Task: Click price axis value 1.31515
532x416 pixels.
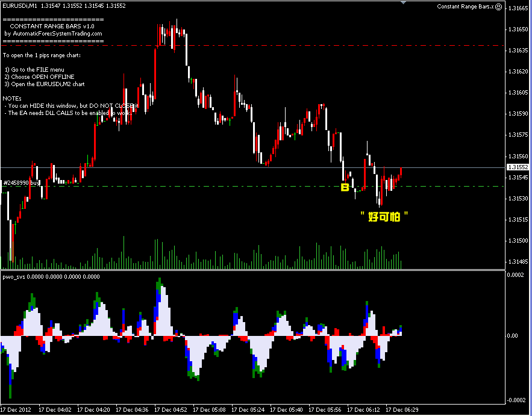Action: click(x=518, y=219)
